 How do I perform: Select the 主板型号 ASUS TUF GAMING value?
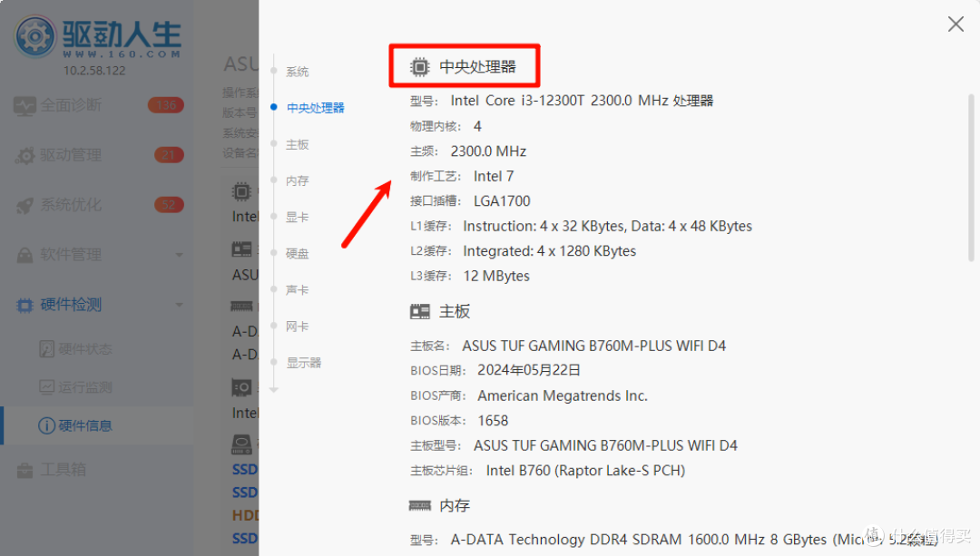[x=605, y=446]
